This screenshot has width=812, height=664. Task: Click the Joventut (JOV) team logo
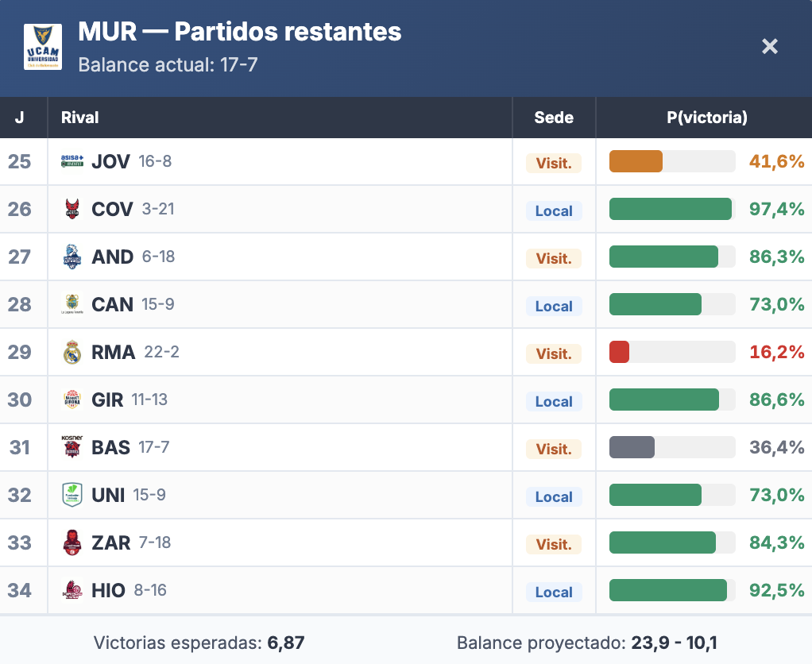pyautogui.click(x=72, y=161)
